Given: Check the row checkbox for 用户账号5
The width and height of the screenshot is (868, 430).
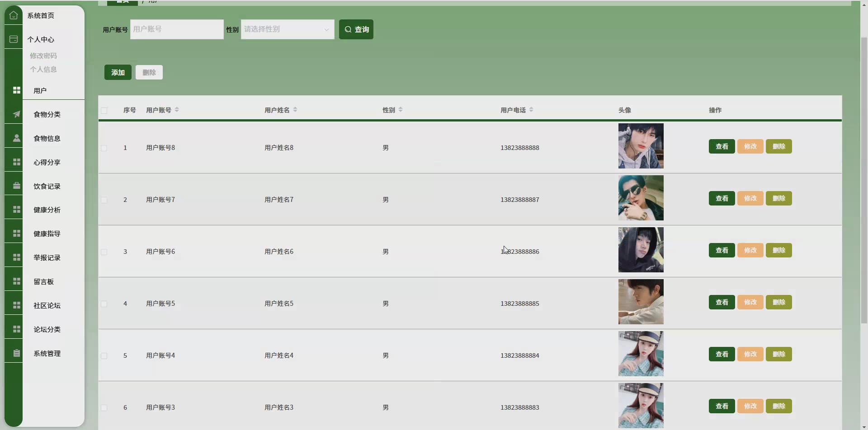Looking at the screenshot, I should (104, 304).
